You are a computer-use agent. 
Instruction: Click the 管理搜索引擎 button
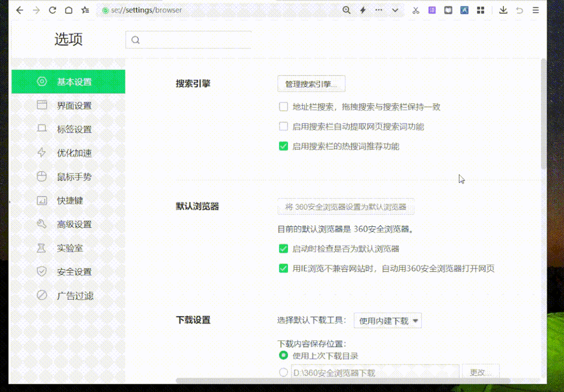pyautogui.click(x=311, y=84)
